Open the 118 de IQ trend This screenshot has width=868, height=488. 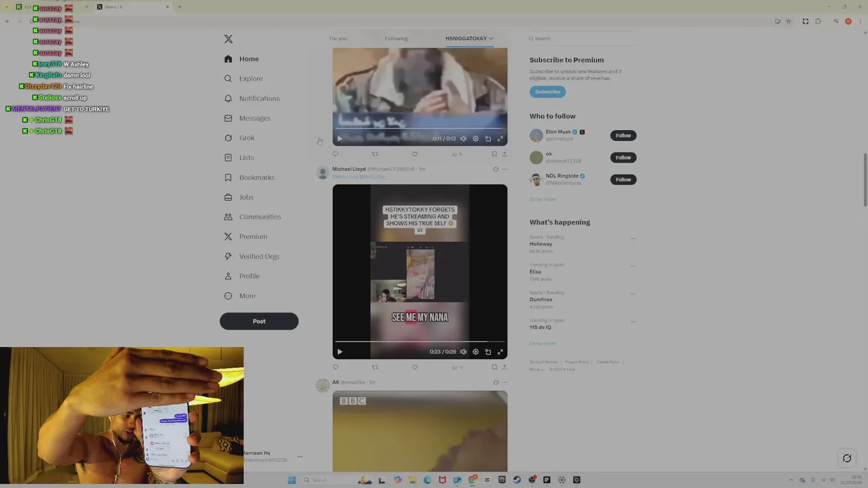coord(540,327)
